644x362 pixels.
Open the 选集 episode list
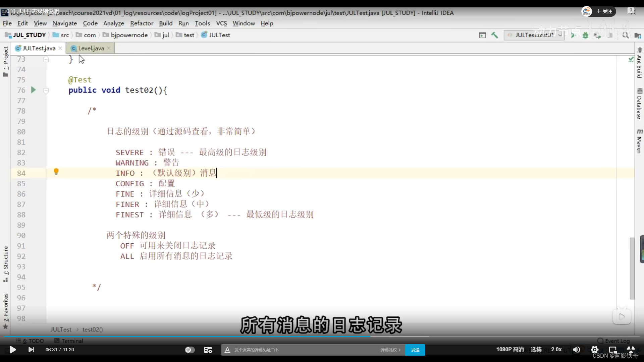pos(536,349)
